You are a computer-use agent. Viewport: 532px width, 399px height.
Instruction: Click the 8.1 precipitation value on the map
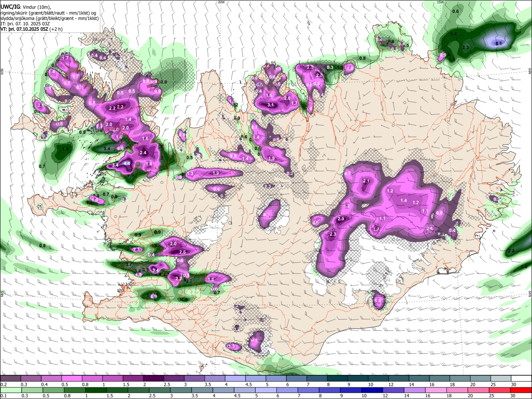pyautogui.click(x=499, y=44)
